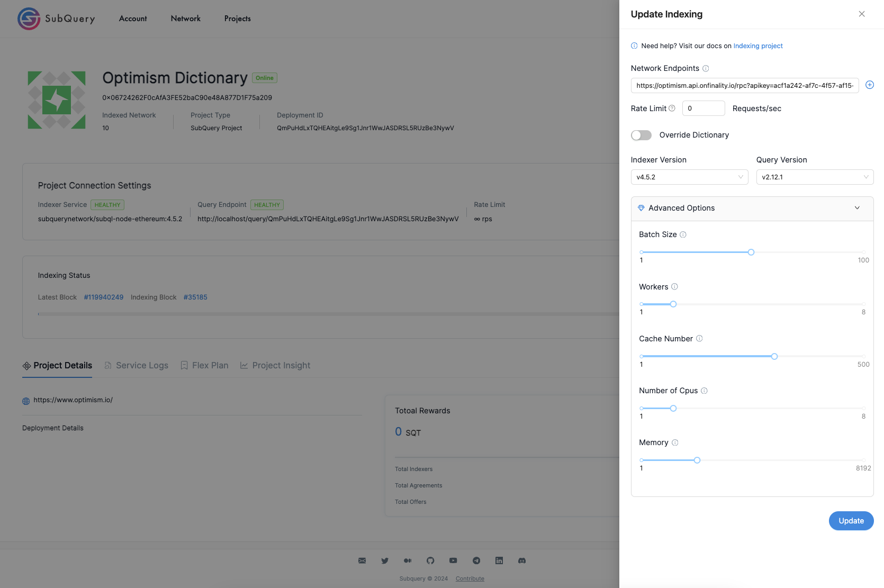Open the YouTube footer icon
This screenshot has height=588, width=884.
[453, 560]
